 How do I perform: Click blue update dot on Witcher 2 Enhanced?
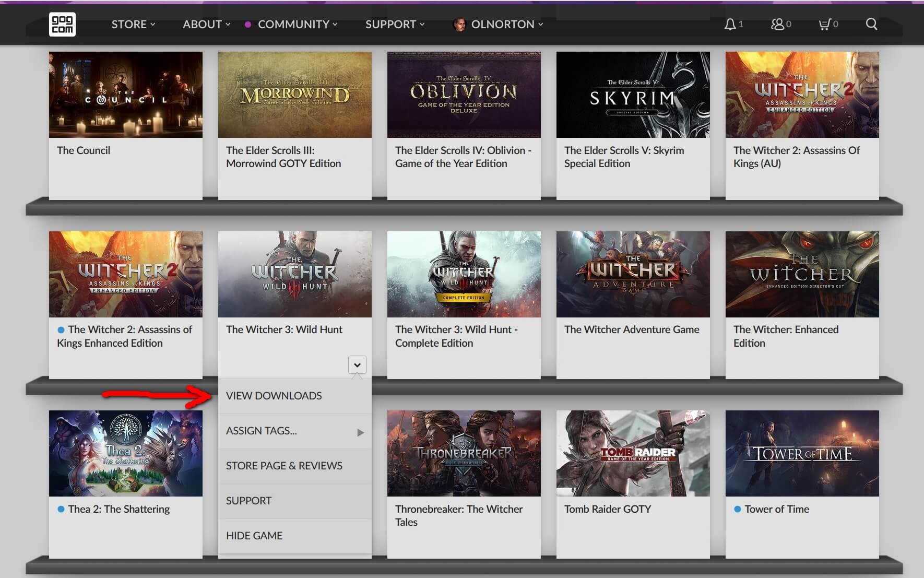coord(61,330)
